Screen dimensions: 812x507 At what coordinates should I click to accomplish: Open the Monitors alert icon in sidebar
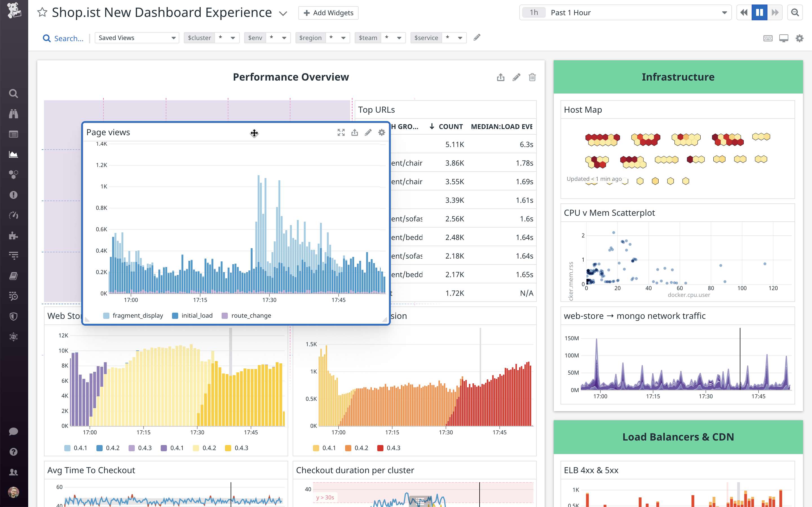pos(14,195)
